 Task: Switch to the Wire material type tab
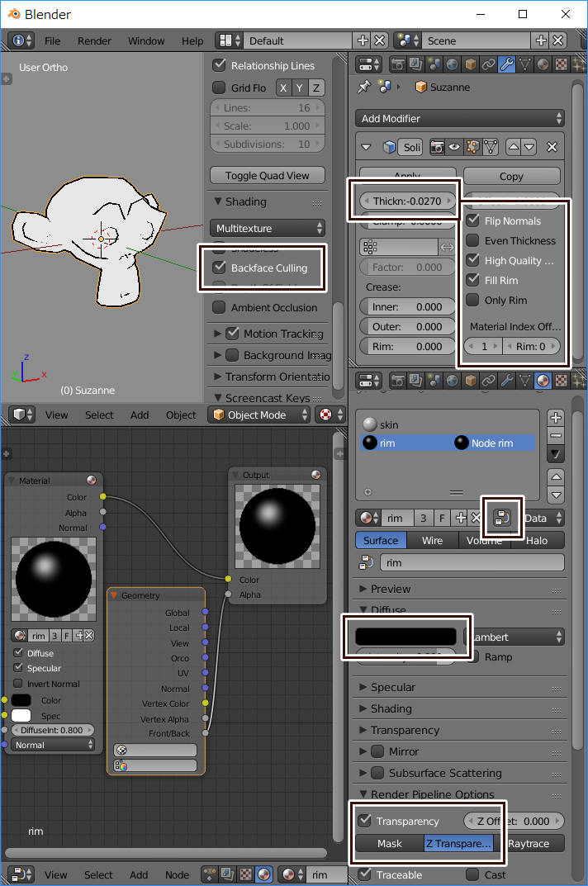tap(433, 540)
